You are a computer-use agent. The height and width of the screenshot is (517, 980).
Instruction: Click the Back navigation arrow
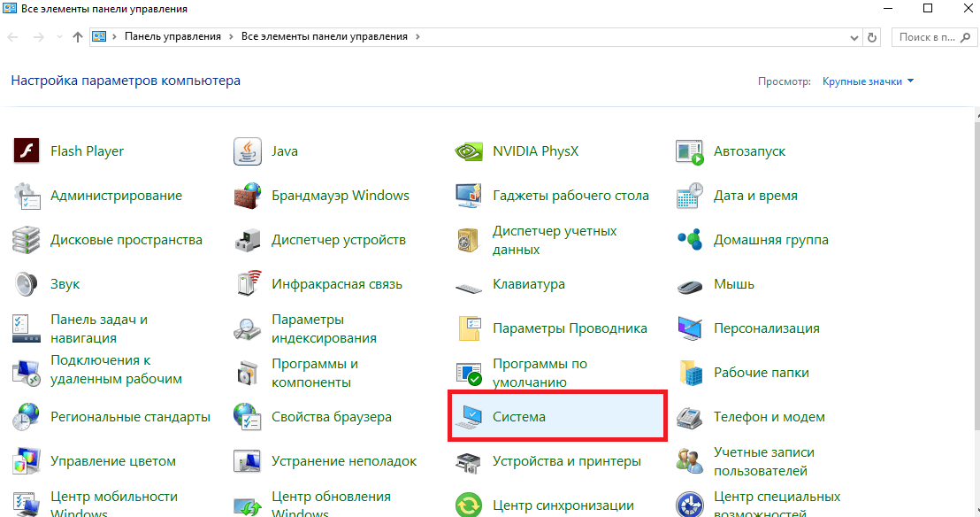tap(13, 37)
